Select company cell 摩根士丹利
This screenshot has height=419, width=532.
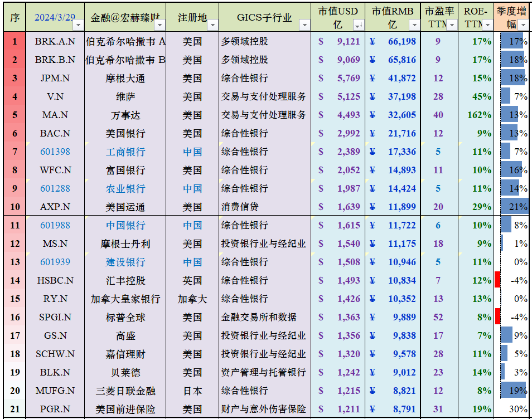coord(125,243)
